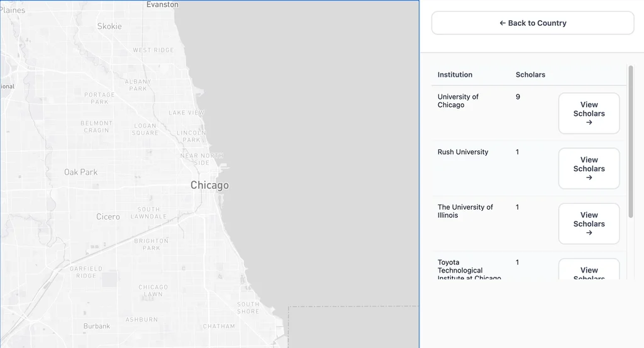Click the Near North Side label
644x348 pixels.
pos(202,159)
